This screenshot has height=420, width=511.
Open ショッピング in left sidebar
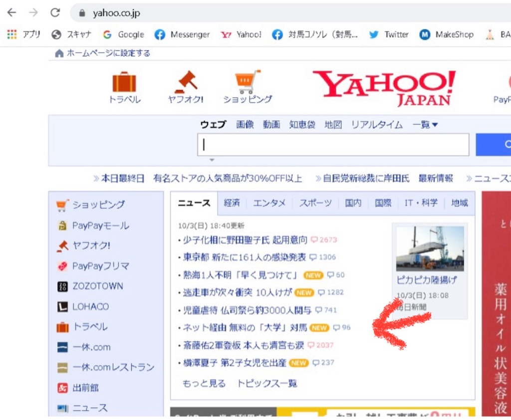(91, 205)
